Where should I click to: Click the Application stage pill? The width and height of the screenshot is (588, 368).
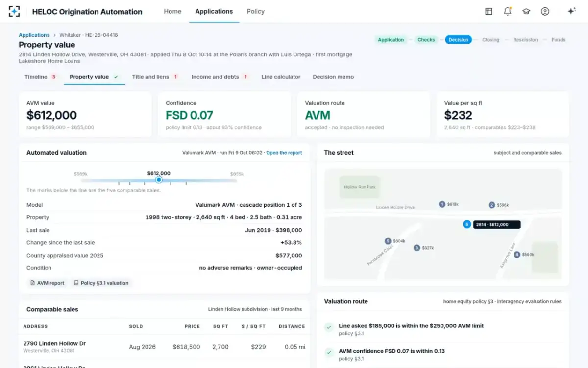tap(391, 40)
